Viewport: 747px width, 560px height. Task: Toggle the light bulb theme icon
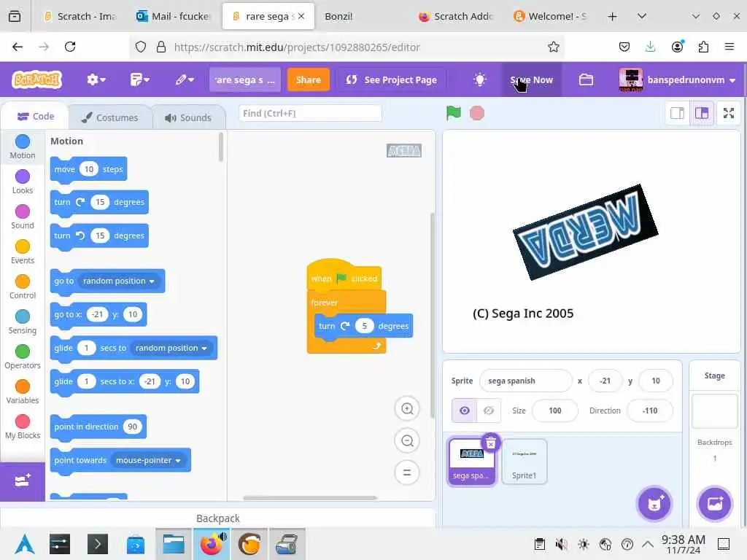click(x=479, y=79)
